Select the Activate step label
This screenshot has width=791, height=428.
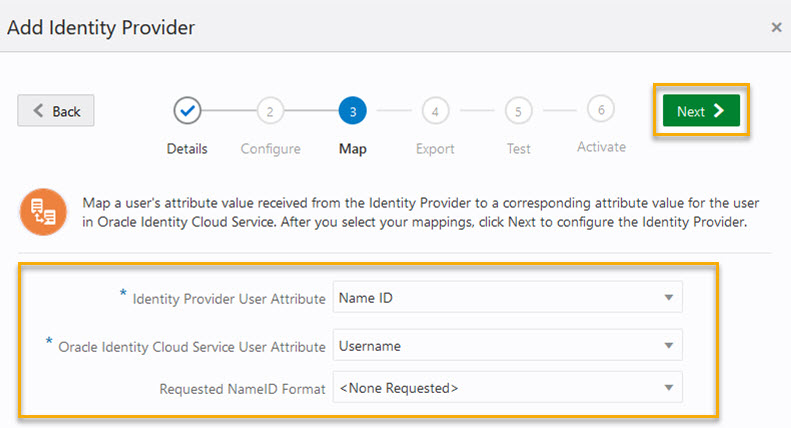coord(601,147)
